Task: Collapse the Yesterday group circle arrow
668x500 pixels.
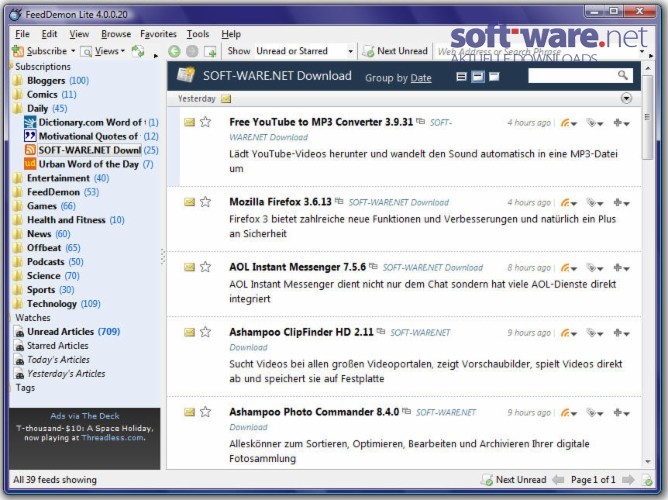Action: 626,98
